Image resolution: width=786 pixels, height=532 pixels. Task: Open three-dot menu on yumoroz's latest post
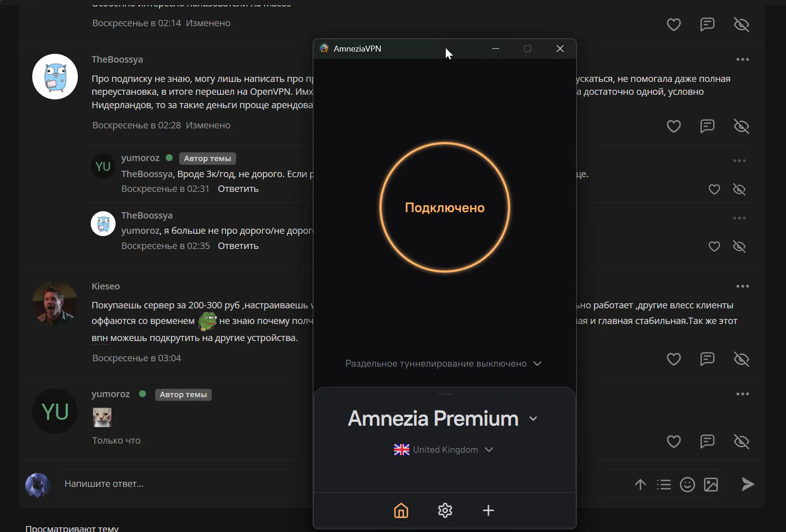[x=742, y=394]
